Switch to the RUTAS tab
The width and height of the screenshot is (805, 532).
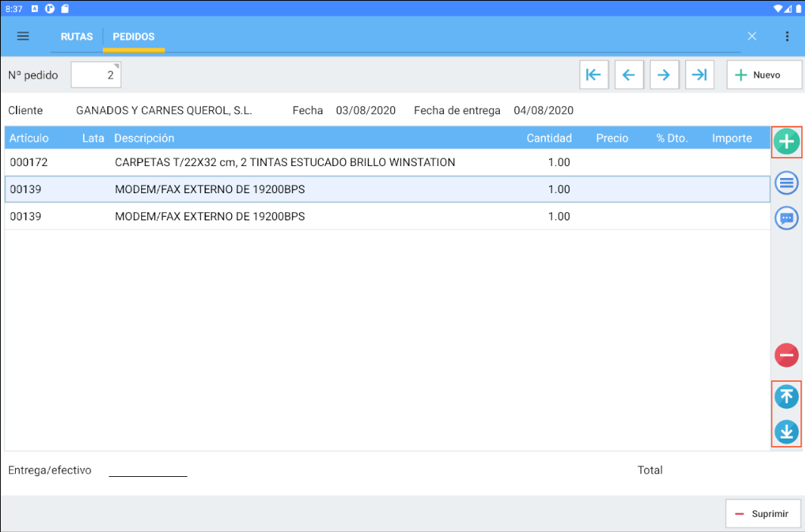point(76,37)
